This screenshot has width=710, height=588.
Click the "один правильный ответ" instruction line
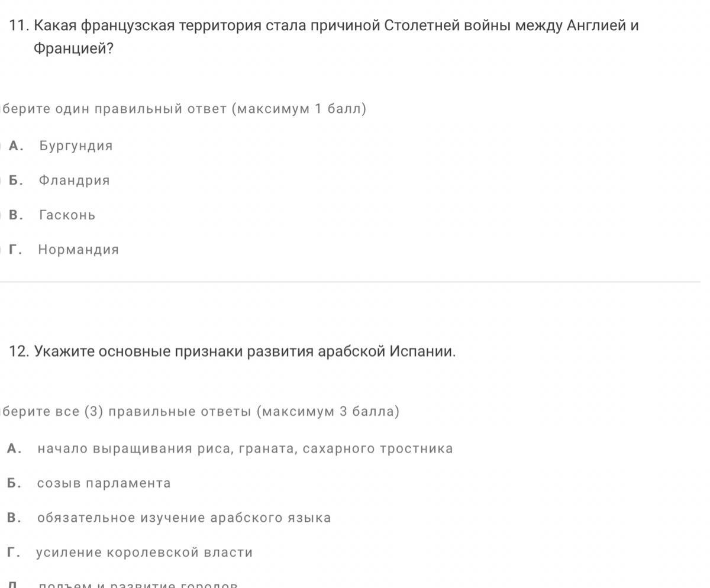pyautogui.click(x=183, y=109)
